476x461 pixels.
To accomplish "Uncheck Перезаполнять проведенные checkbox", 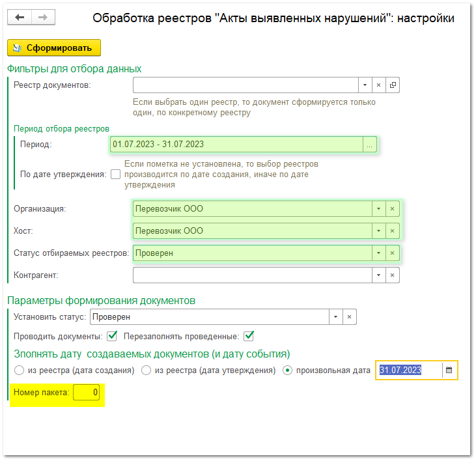I will (248, 336).
